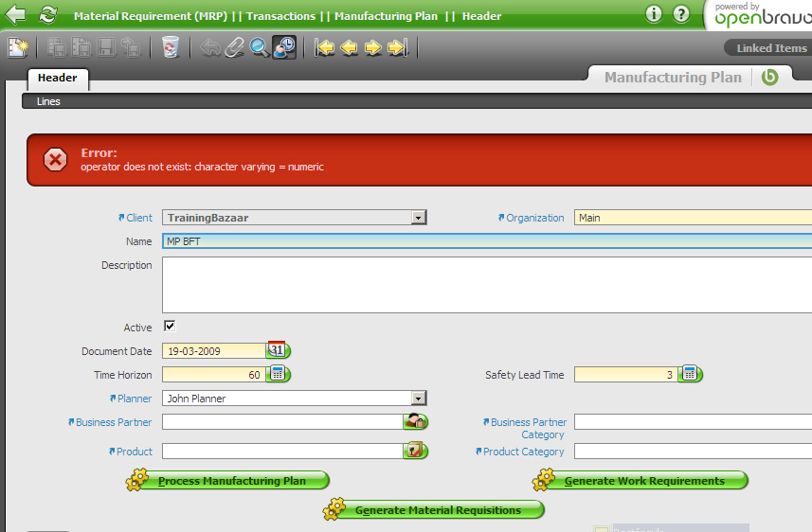Click the Delete record trash icon

[x=171, y=47]
